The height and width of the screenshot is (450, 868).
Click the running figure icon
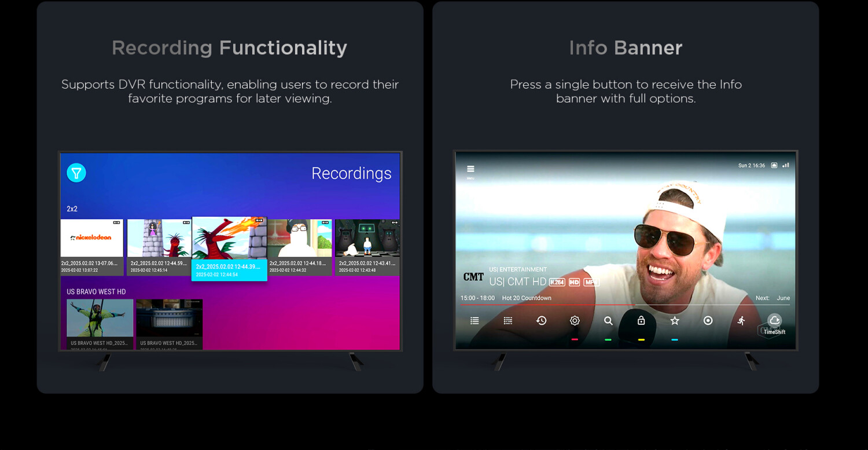point(741,320)
